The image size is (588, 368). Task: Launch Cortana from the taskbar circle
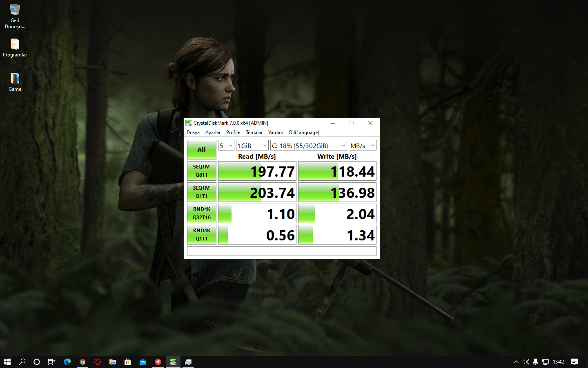coord(37,362)
